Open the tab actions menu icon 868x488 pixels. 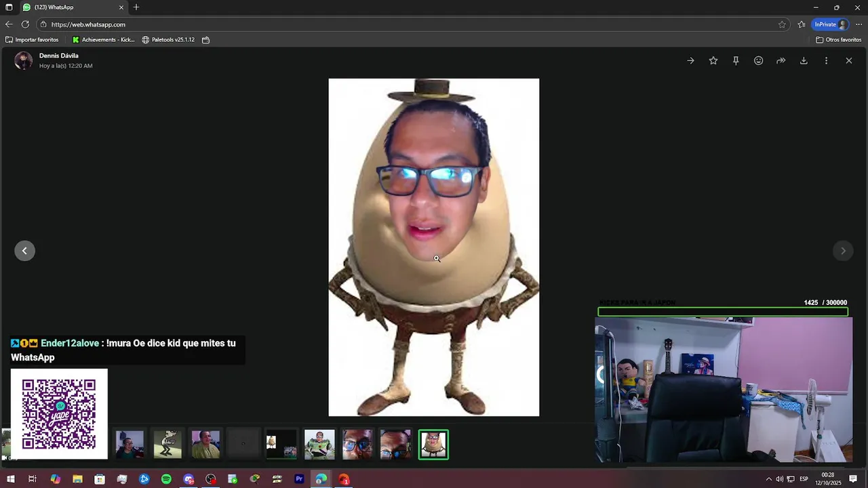9,7
